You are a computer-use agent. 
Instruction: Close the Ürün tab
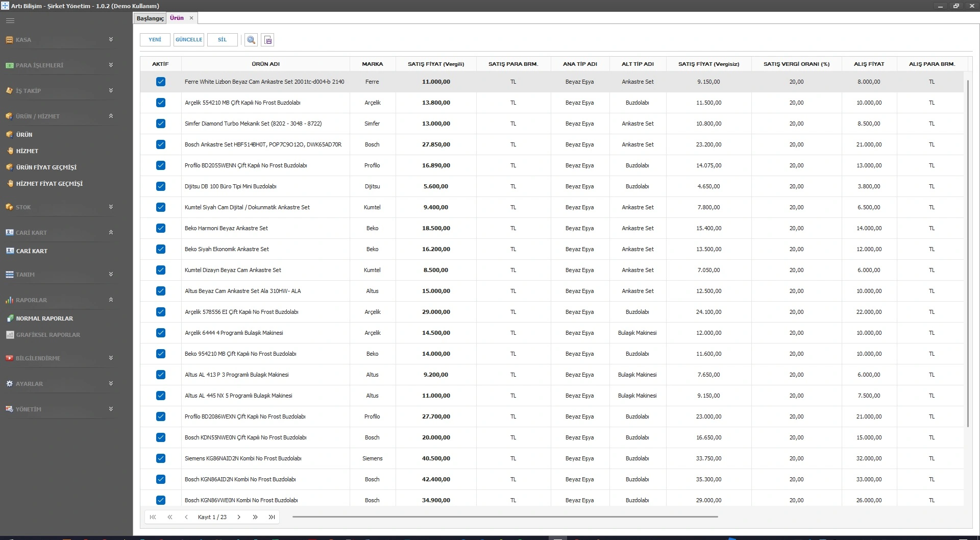tap(191, 18)
